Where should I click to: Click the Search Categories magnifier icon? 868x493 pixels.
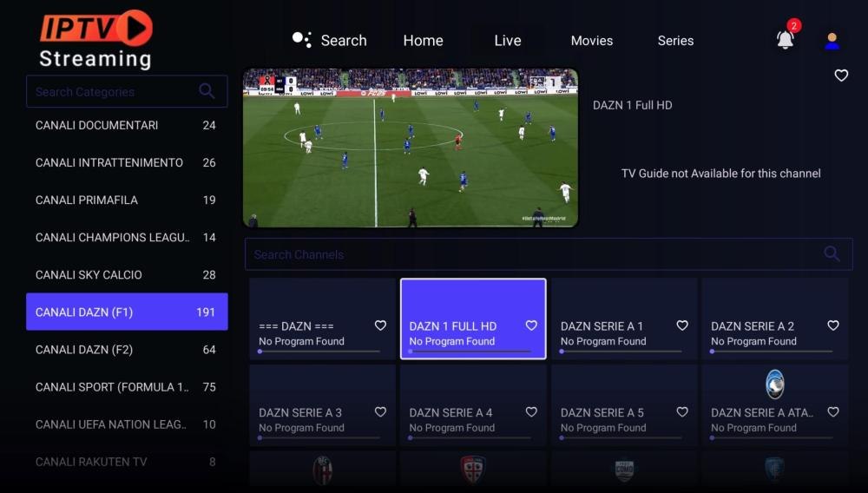tap(207, 91)
